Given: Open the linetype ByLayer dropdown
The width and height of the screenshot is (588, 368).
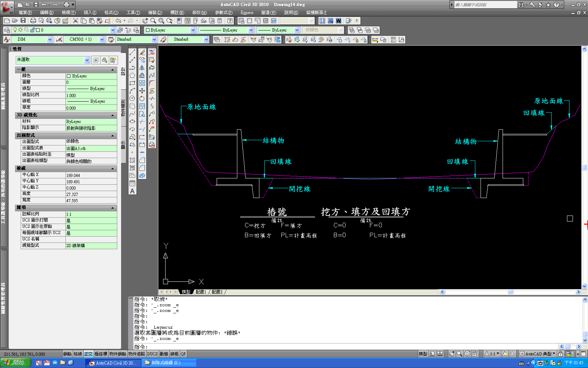Looking at the screenshot, I should [251, 30].
